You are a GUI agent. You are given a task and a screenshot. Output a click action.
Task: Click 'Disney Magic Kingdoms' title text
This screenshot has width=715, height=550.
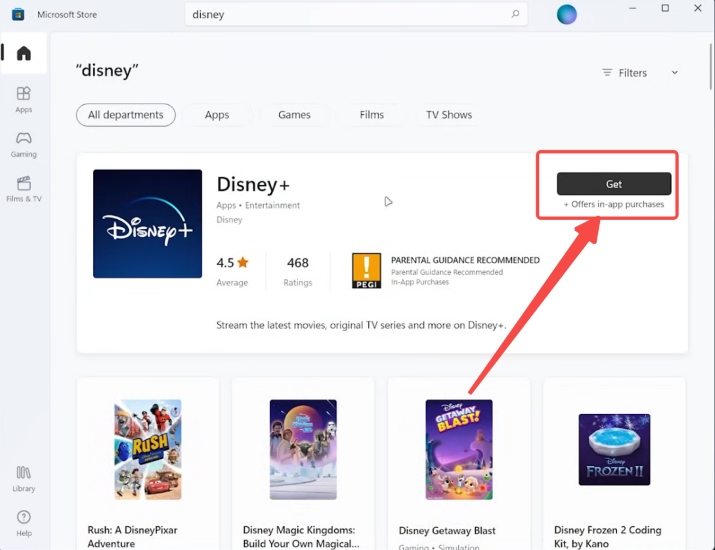click(x=301, y=537)
